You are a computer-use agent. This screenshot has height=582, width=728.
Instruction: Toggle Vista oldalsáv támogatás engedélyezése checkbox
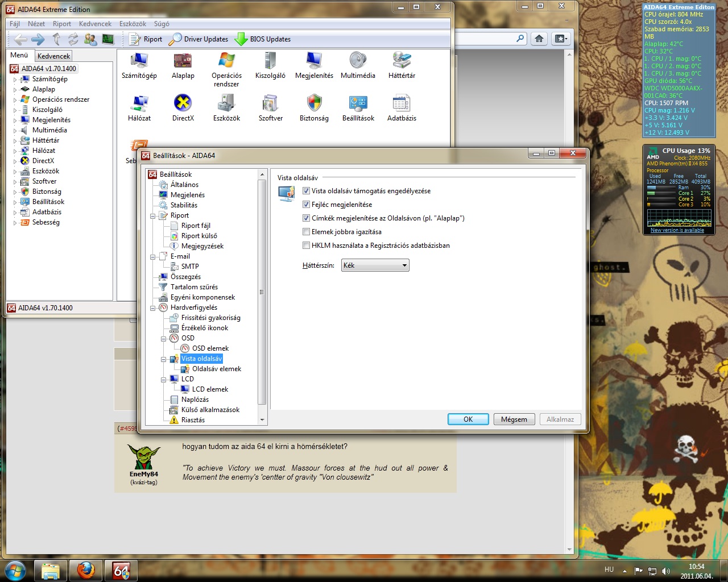[x=306, y=191]
